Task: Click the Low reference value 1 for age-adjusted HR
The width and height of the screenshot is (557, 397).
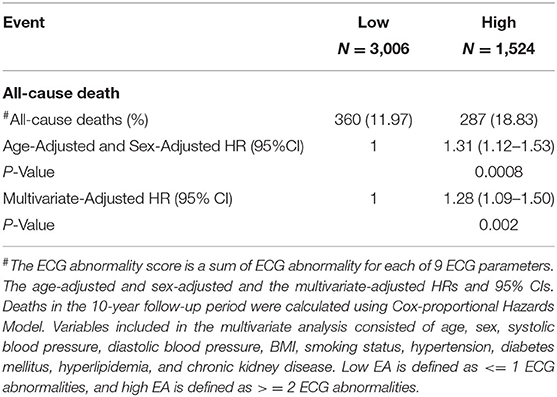Action: tap(373, 146)
